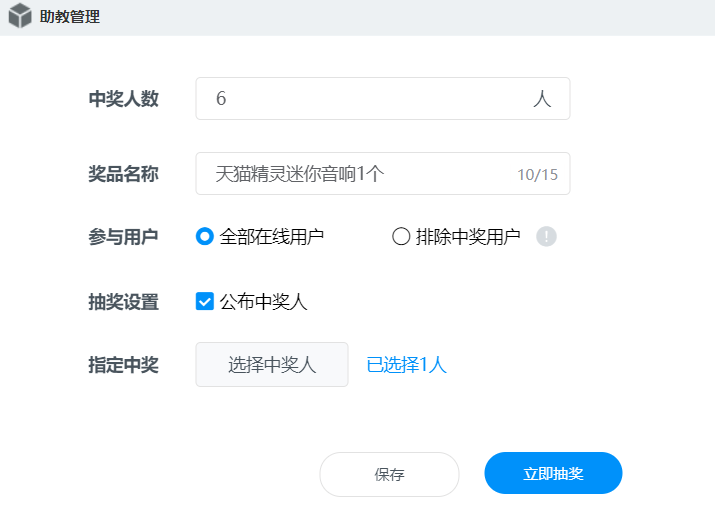
Task: Click the 排除中奖用户 option text
Action: 468,237
